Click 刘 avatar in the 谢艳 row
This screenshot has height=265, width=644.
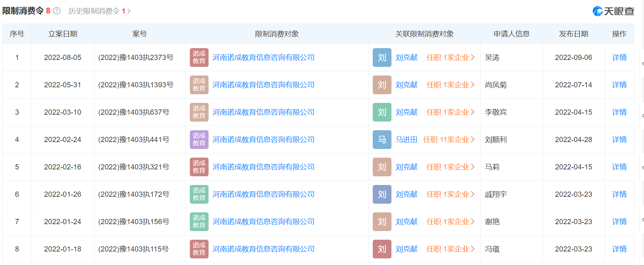[x=382, y=222]
